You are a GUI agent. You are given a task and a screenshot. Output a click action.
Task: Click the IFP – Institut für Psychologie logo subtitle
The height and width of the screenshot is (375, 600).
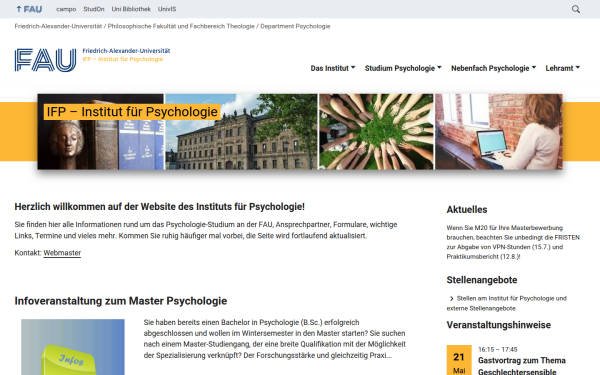[123, 59]
